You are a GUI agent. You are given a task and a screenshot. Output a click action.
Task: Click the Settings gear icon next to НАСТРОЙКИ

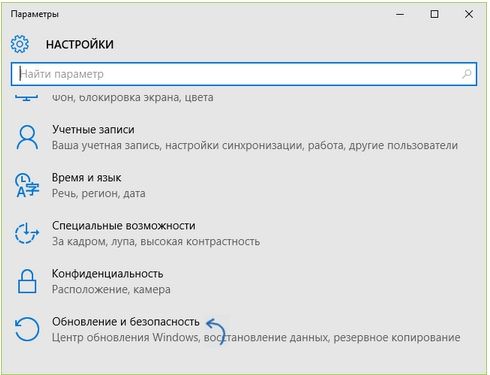point(20,44)
